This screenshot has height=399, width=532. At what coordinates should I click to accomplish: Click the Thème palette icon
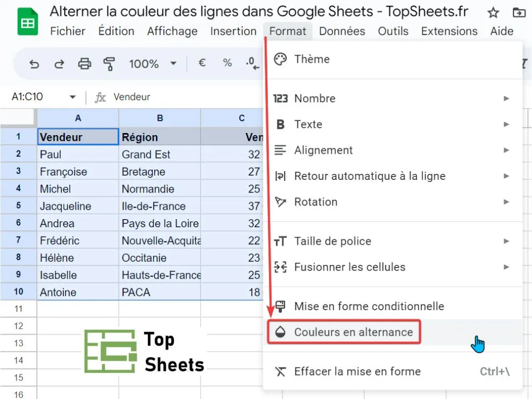[x=280, y=59]
